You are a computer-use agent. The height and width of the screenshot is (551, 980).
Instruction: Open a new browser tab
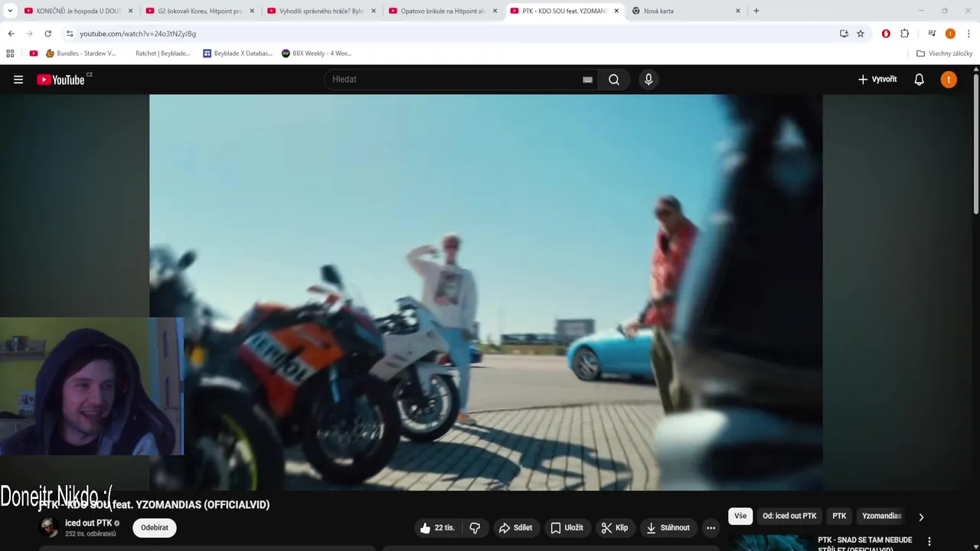coord(756,11)
